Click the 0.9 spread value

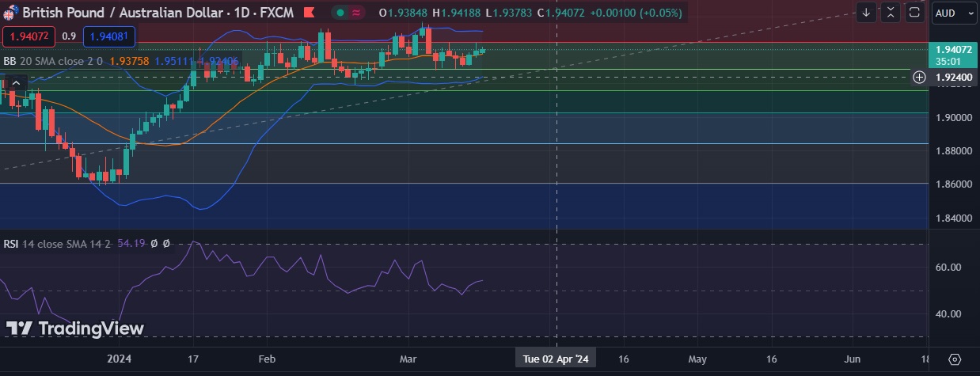pyautogui.click(x=69, y=36)
